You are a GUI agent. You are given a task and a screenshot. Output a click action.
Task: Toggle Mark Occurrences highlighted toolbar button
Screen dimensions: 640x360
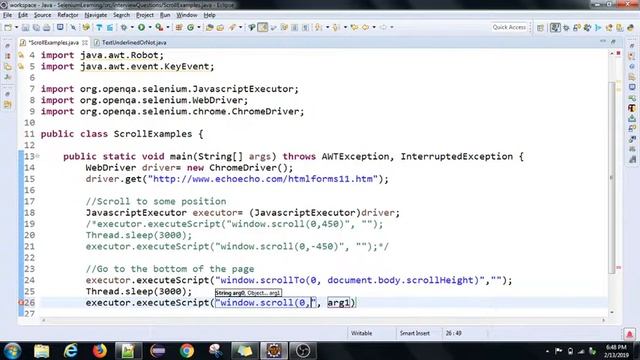(263, 27)
